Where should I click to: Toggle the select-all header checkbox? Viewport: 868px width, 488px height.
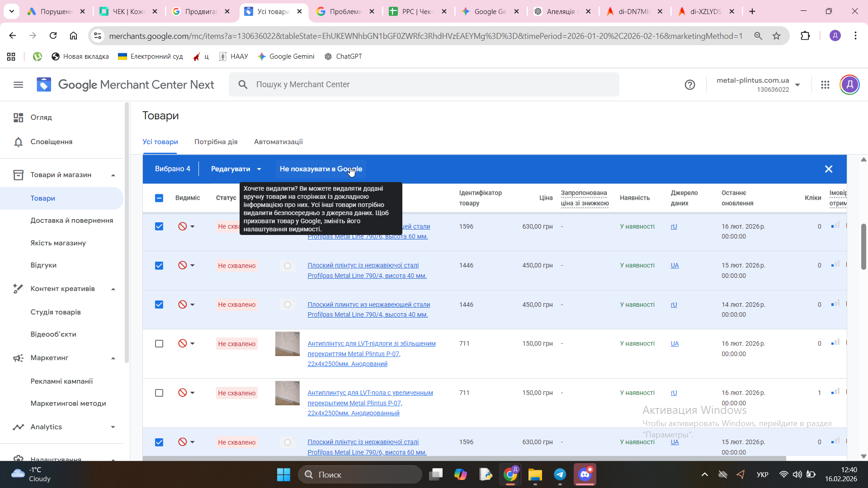point(159,198)
